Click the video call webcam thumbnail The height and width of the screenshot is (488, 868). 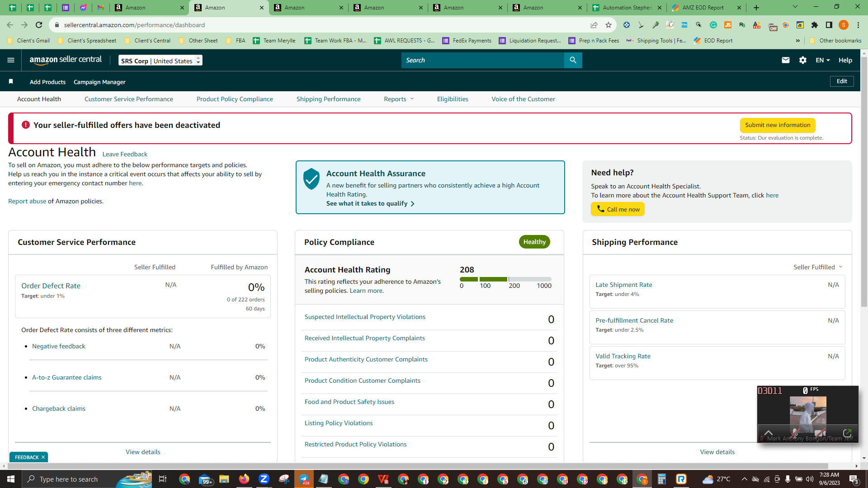click(808, 414)
